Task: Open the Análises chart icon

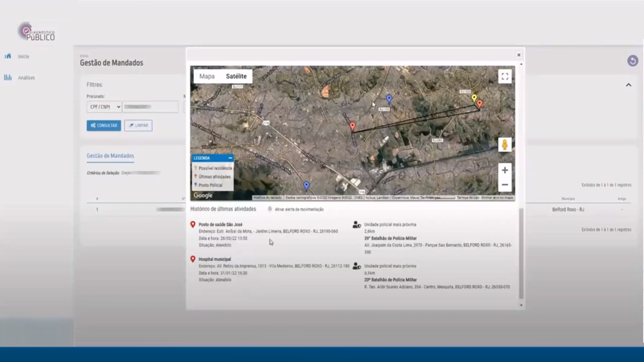Action: pyautogui.click(x=8, y=77)
